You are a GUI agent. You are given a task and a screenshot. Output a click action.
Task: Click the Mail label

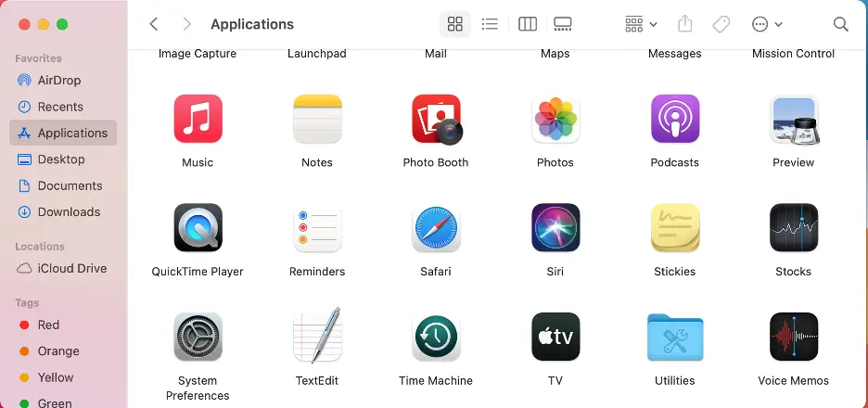pos(436,54)
